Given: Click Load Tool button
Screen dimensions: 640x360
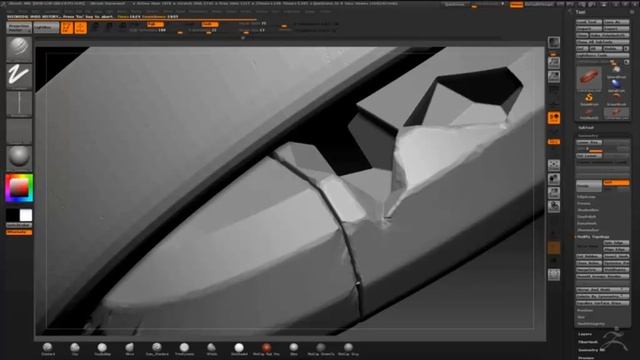Looking at the screenshot, I should point(589,22).
